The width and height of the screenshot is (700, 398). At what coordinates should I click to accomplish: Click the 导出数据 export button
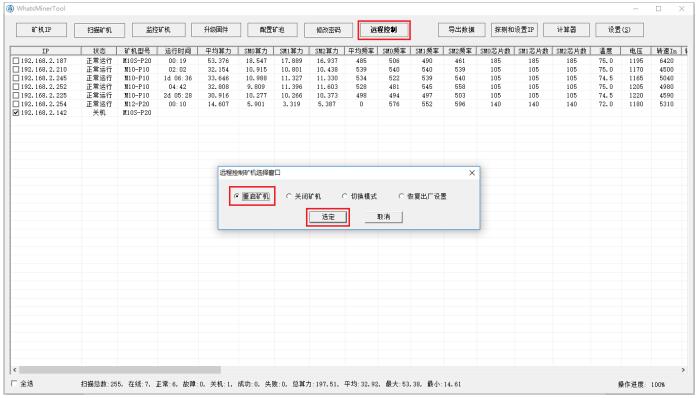(x=462, y=30)
